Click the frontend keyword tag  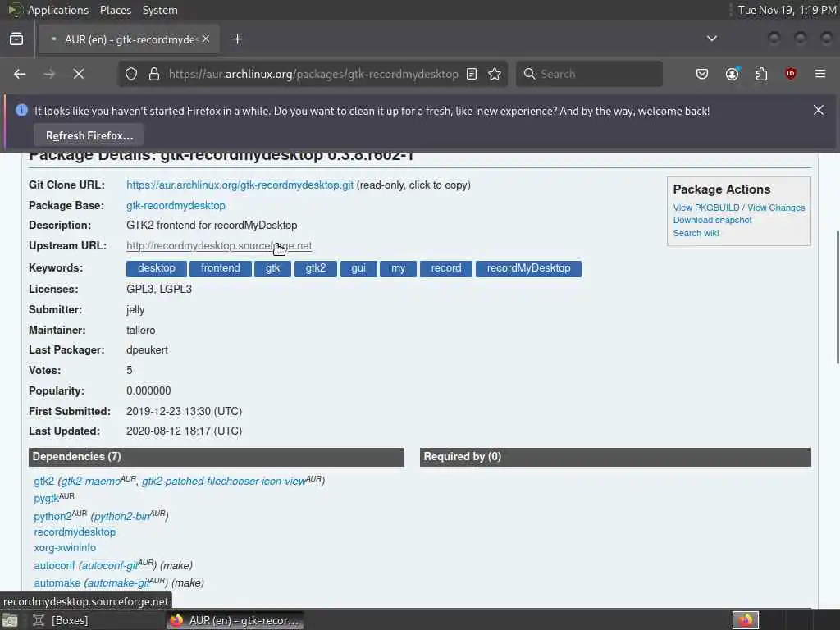click(220, 268)
